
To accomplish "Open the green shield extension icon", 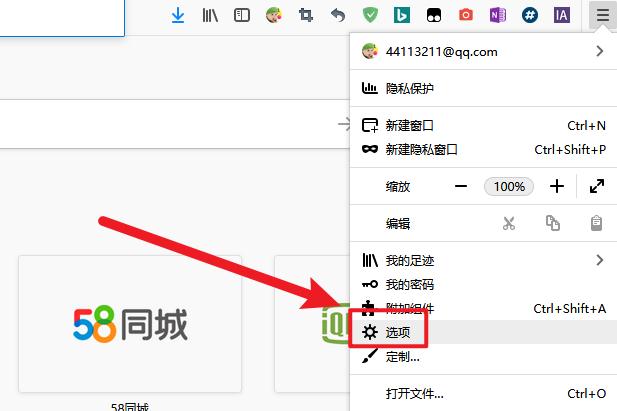I will coord(370,16).
